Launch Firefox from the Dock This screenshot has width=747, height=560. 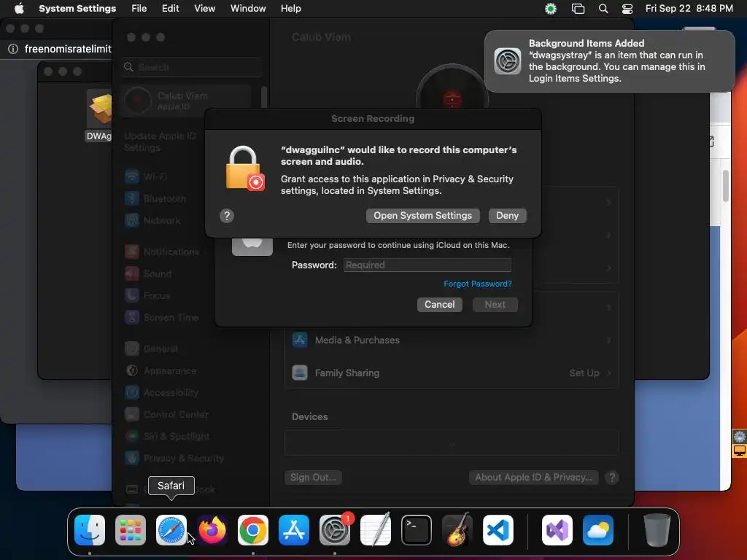pos(212,530)
